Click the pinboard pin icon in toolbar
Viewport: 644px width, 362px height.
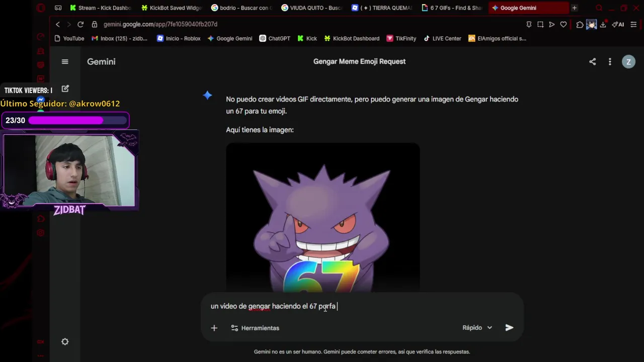coord(529,24)
